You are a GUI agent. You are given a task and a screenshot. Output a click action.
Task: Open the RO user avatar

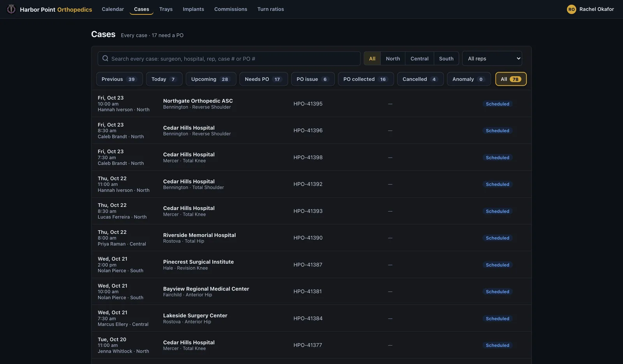point(571,9)
